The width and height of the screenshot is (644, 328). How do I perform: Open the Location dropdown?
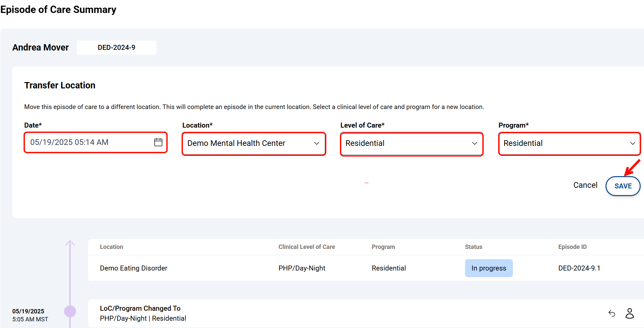(x=254, y=144)
